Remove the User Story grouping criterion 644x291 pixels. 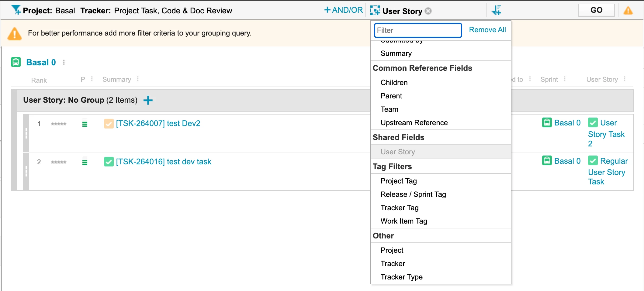[428, 11]
